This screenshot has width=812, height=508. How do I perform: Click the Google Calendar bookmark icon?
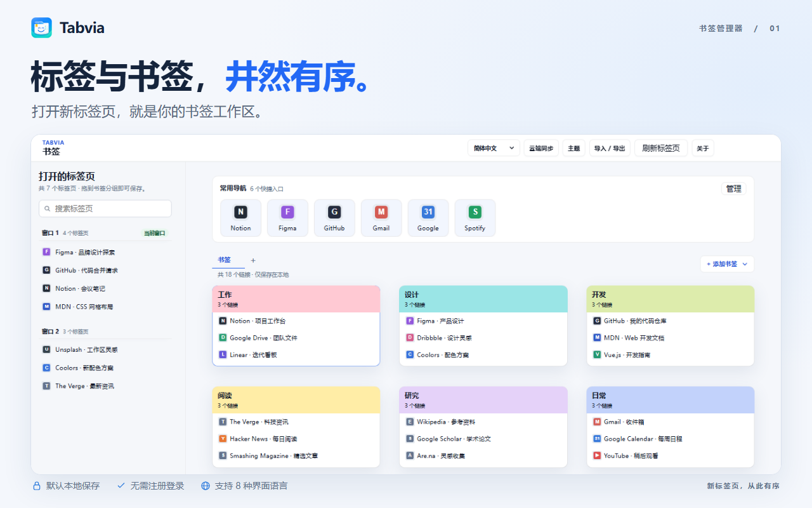597,439
